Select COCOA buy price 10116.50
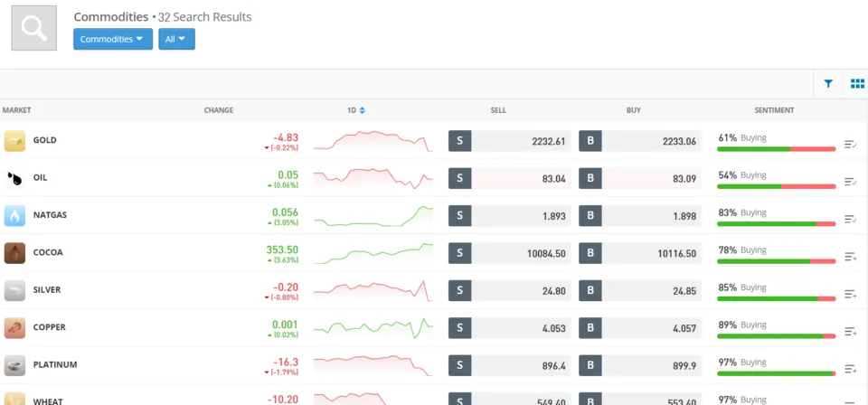Viewport: 868px width, 405px height. [x=677, y=253]
